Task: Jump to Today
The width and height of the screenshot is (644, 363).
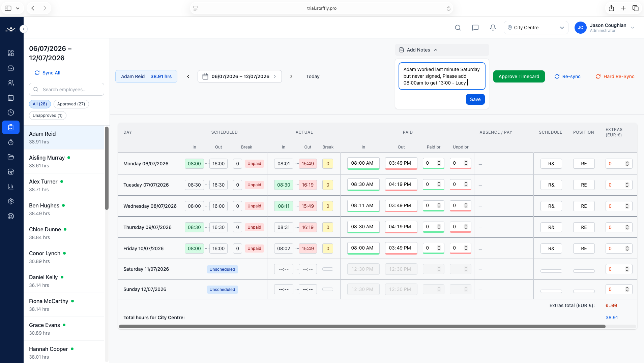Action: tap(313, 76)
